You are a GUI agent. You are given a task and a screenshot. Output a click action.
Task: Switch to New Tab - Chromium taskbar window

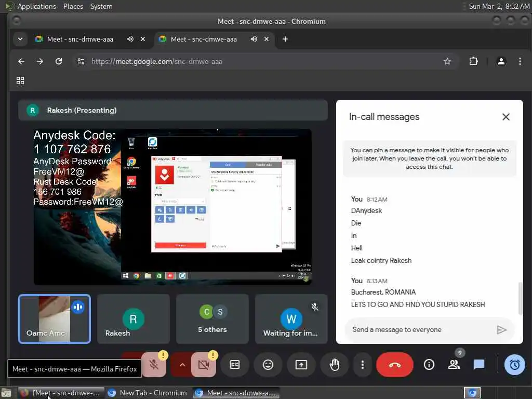[148, 393]
